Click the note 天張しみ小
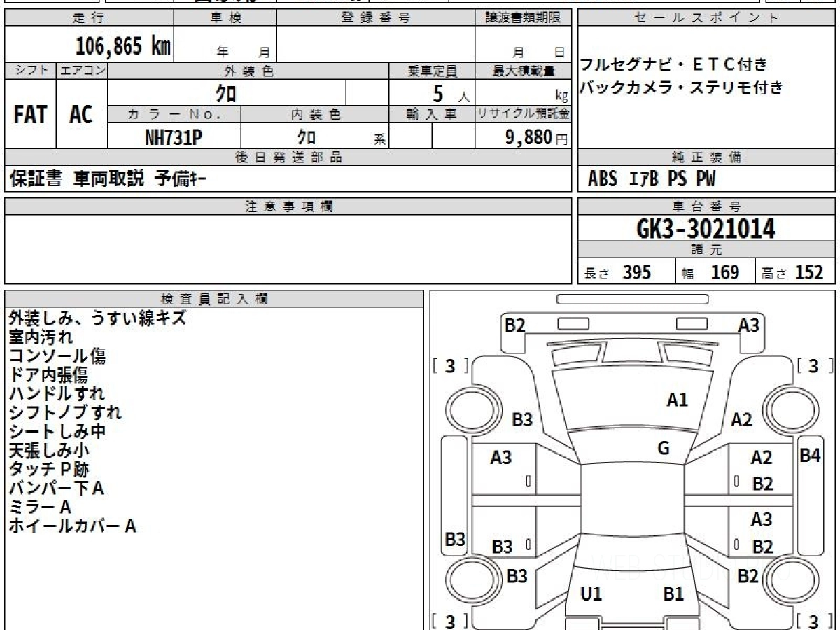The height and width of the screenshot is (630, 840). (49, 451)
